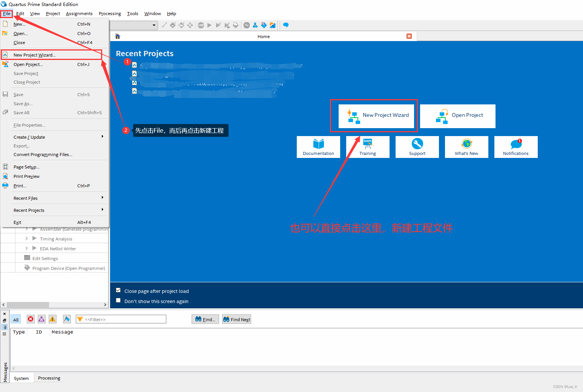
Task: Choose Convert Programming Files... menu entry
Action: pyautogui.click(x=55, y=155)
